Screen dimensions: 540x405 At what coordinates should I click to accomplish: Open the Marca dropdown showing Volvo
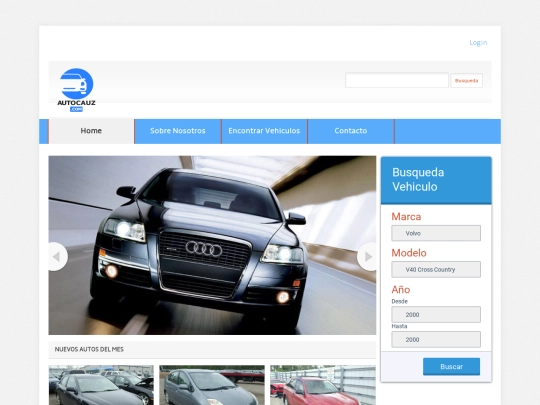[x=436, y=233]
